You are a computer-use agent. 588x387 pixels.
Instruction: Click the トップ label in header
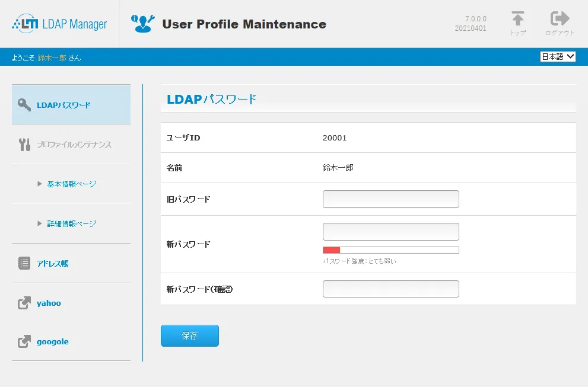coord(518,33)
